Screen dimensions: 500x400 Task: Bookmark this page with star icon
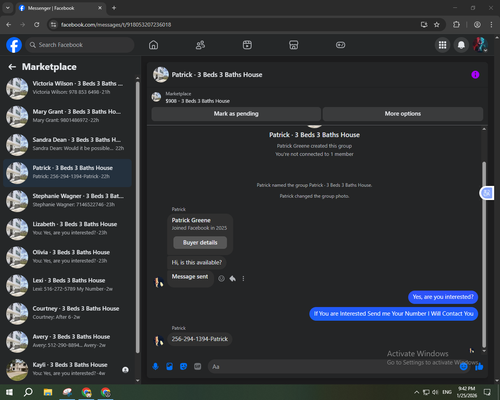click(x=437, y=25)
